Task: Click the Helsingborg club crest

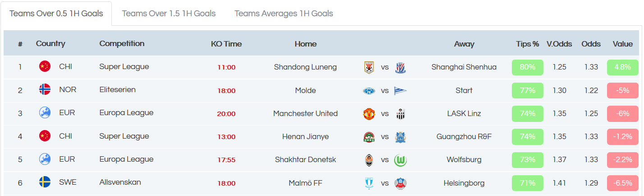Action: (x=400, y=183)
